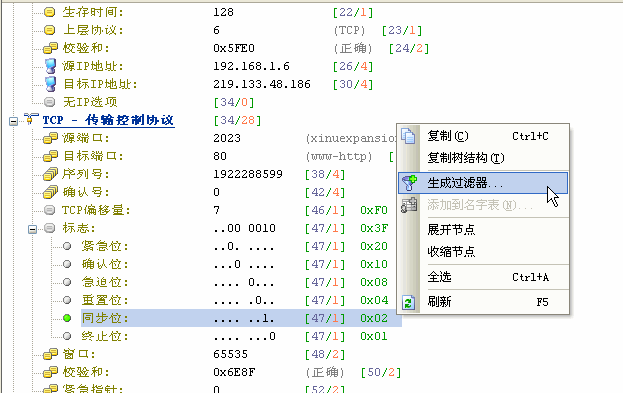Choose 复制 from the context menu

[483, 136]
